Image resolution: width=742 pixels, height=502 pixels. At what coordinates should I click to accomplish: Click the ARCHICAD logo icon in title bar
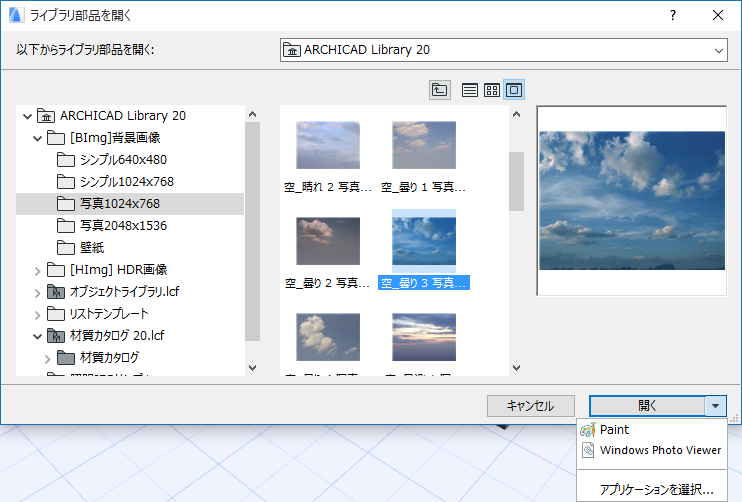[x=16, y=15]
